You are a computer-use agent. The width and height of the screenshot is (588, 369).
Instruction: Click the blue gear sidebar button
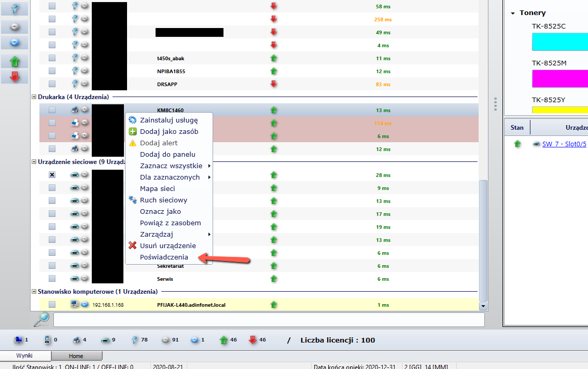[x=15, y=43]
